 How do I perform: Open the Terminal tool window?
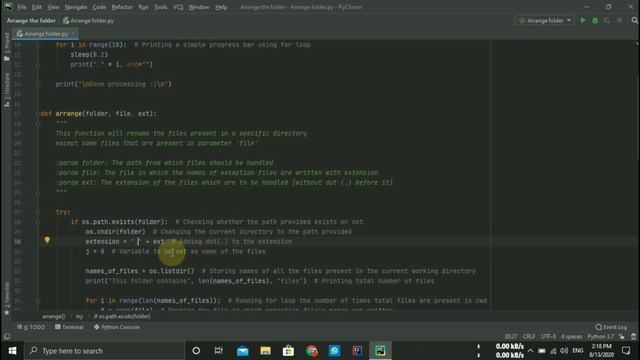point(69,327)
